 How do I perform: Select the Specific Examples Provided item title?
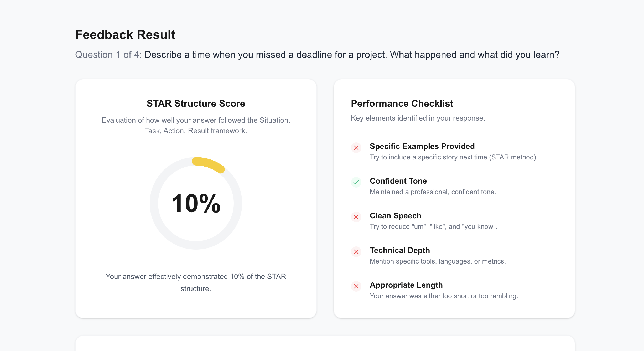coord(422,146)
